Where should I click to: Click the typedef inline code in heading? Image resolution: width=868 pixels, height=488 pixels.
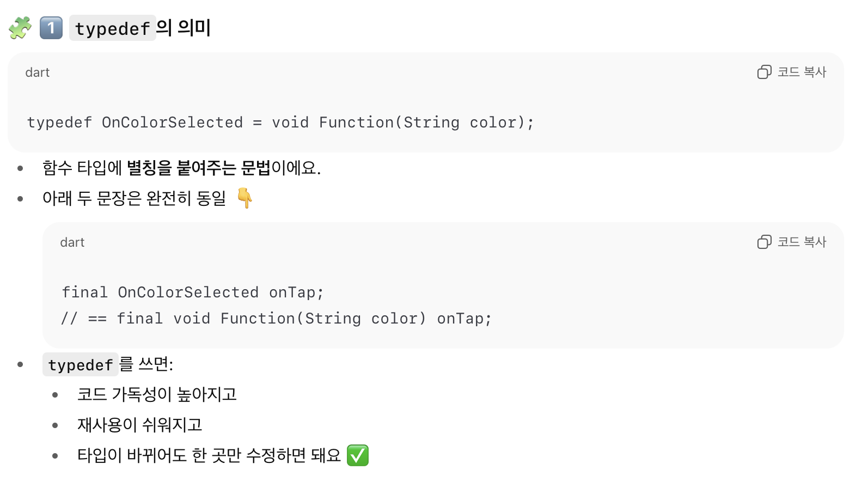pyautogui.click(x=113, y=28)
